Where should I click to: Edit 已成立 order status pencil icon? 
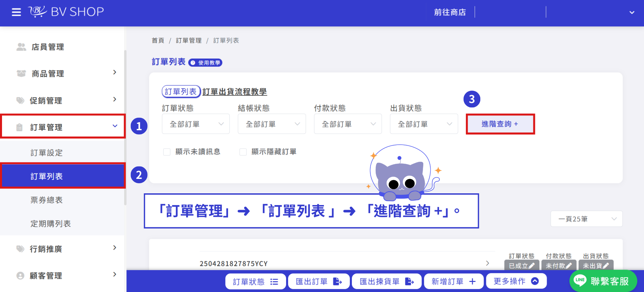[x=531, y=266]
